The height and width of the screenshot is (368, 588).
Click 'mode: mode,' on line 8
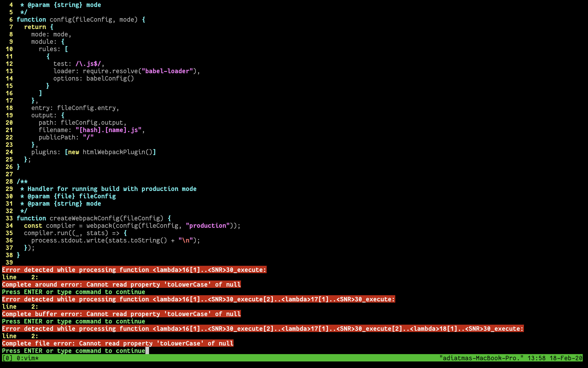pyautogui.click(x=51, y=34)
